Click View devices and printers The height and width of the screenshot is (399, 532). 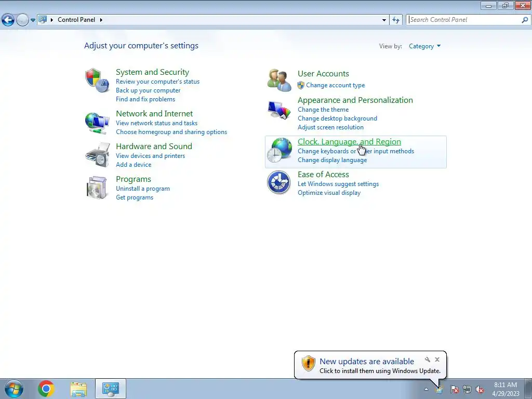[150, 156]
